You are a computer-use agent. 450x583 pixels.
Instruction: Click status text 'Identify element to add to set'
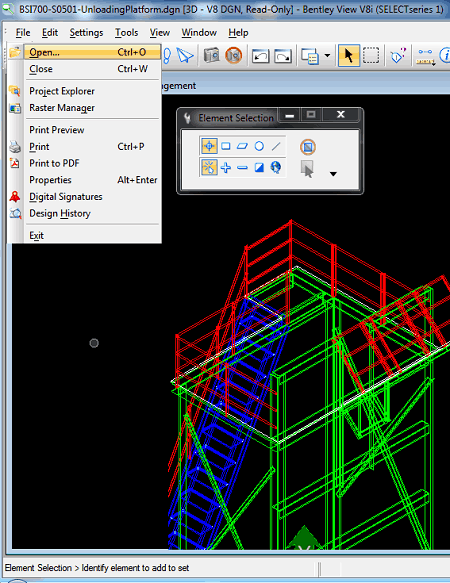click(135, 568)
